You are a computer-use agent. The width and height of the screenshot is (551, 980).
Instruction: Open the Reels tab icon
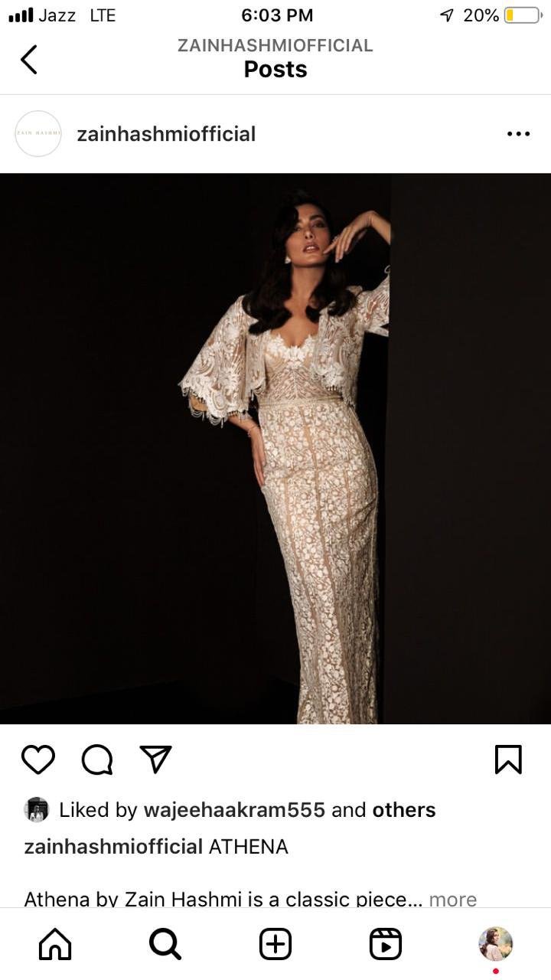click(x=386, y=944)
